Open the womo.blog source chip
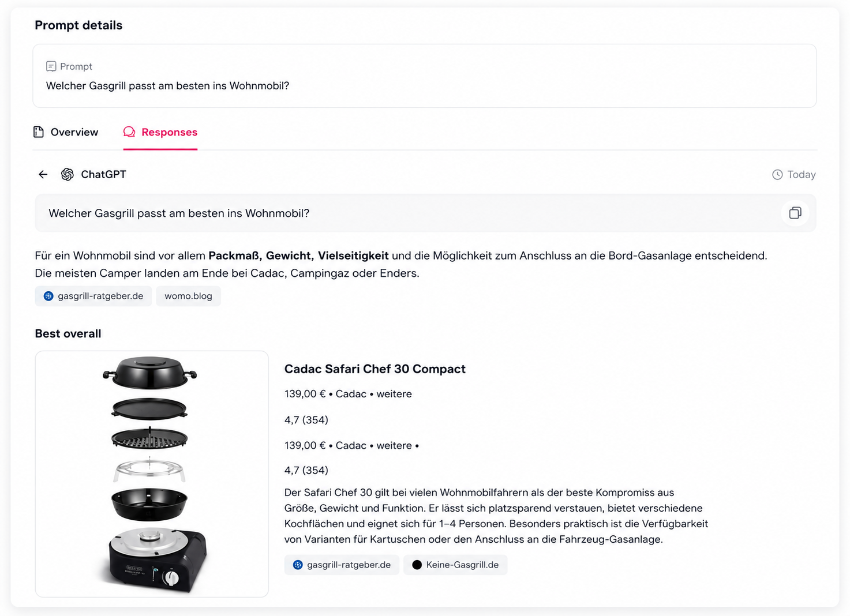 coord(188,296)
